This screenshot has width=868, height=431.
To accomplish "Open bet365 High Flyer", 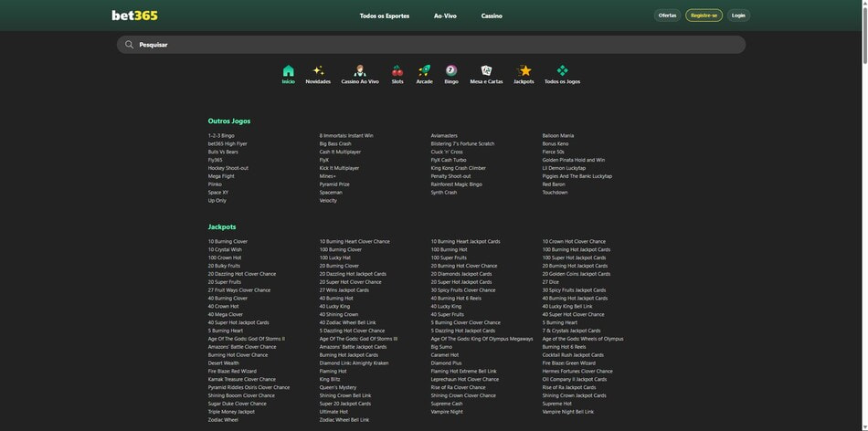I will click(228, 144).
